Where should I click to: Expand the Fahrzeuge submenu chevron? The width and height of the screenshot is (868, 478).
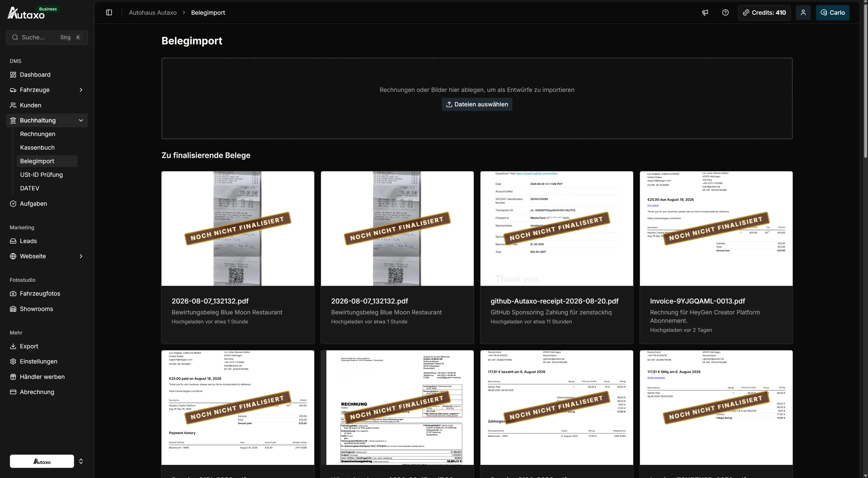pyautogui.click(x=81, y=90)
